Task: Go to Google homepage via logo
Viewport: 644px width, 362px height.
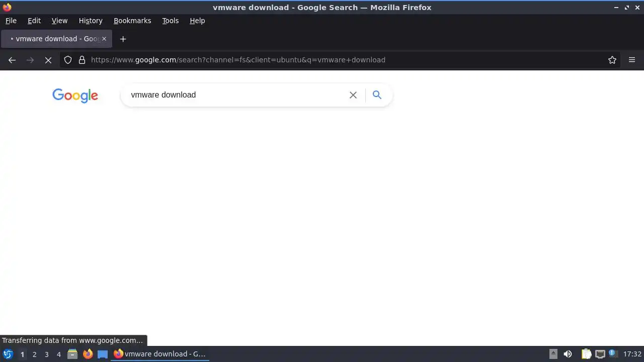Action: tap(75, 96)
